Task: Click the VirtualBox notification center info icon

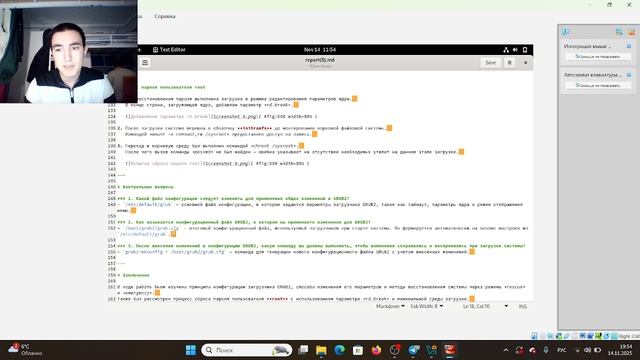Action: 565,32
